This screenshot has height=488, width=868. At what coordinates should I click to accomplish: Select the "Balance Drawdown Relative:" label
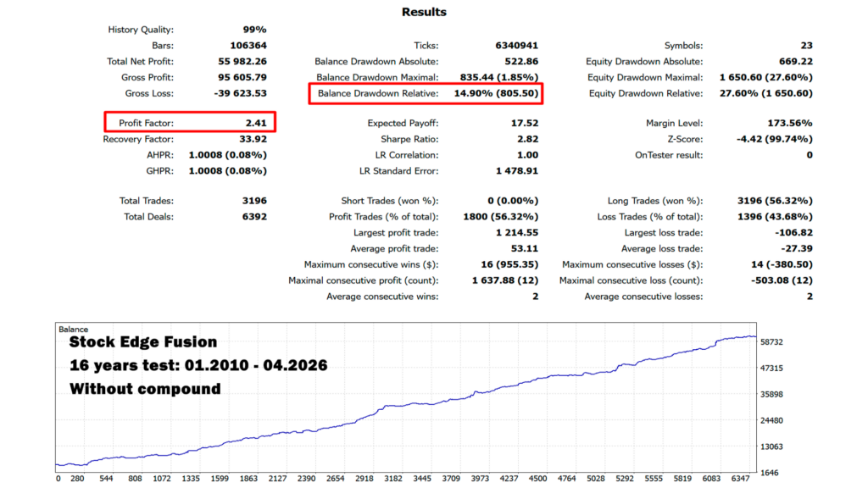(378, 93)
